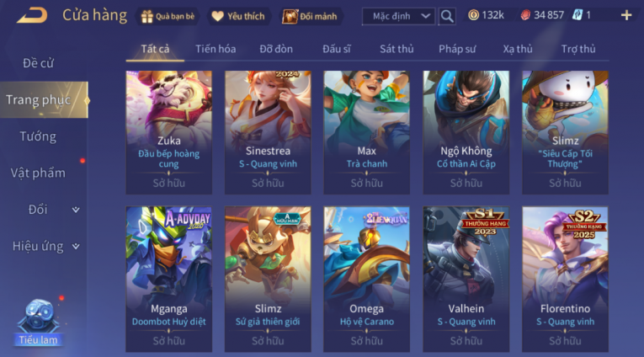Screen dimensions: 644x357
Task: Select the Tiến hóa tab
Action: pyautogui.click(x=216, y=49)
